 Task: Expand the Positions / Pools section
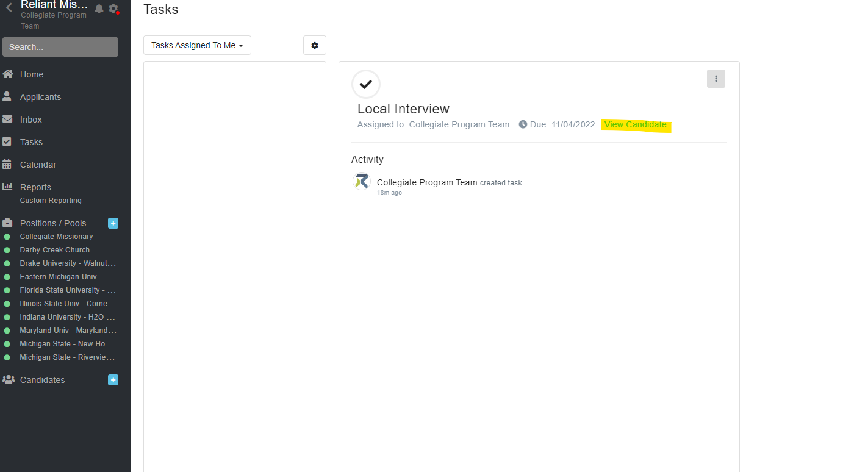[53, 223]
